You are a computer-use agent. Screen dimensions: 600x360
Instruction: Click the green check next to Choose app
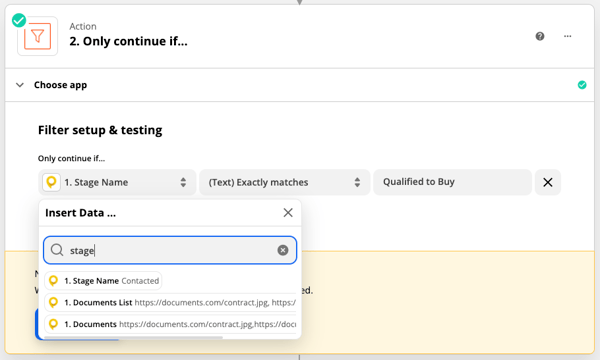click(582, 85)
